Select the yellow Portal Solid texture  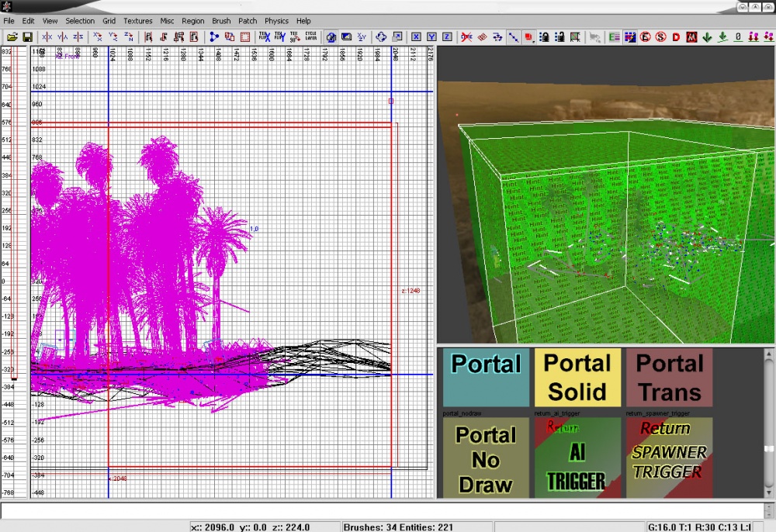pos(577,377)
